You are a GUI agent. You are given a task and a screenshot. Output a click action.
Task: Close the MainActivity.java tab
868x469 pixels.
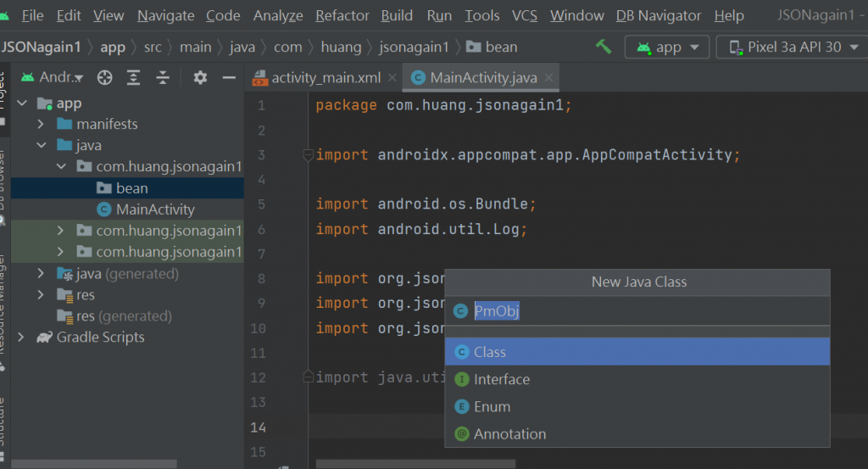tap(548, 78)
